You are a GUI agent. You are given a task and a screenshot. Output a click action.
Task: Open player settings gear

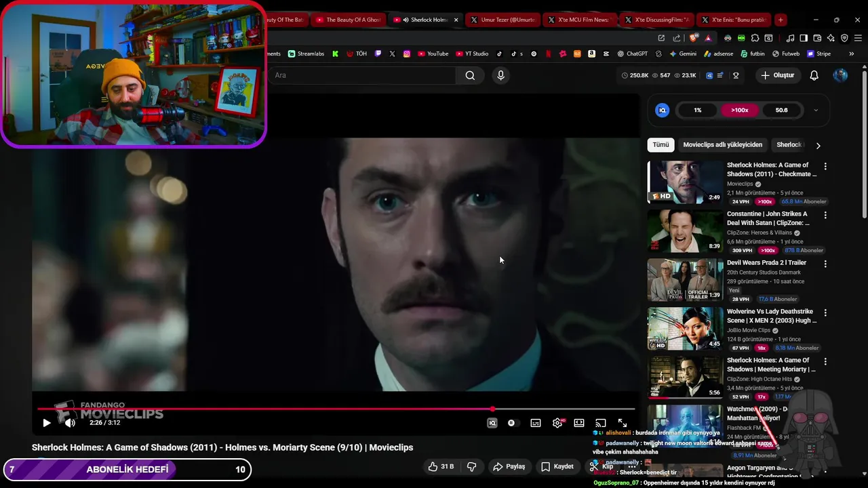[557, 423]
